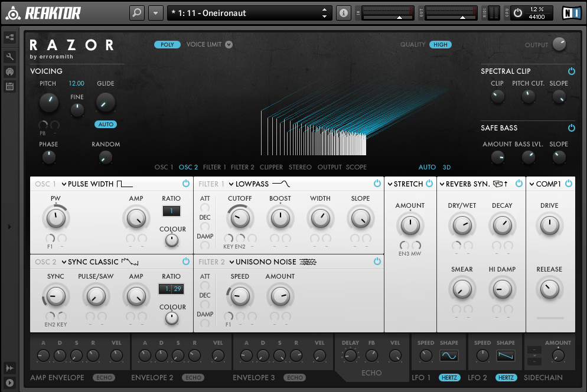The height and width of the screenshot is (392, 587).
Task: Switch display view to FILTER 1
Action: click(x=214, y=167)
